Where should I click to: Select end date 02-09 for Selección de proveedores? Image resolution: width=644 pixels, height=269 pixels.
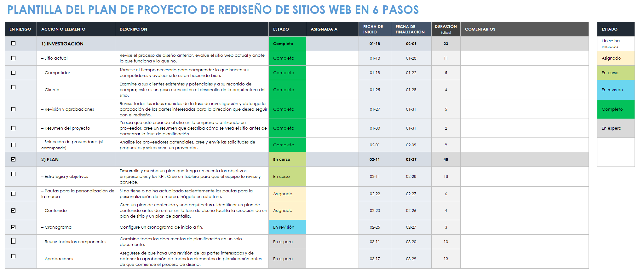tap(411, 145)
